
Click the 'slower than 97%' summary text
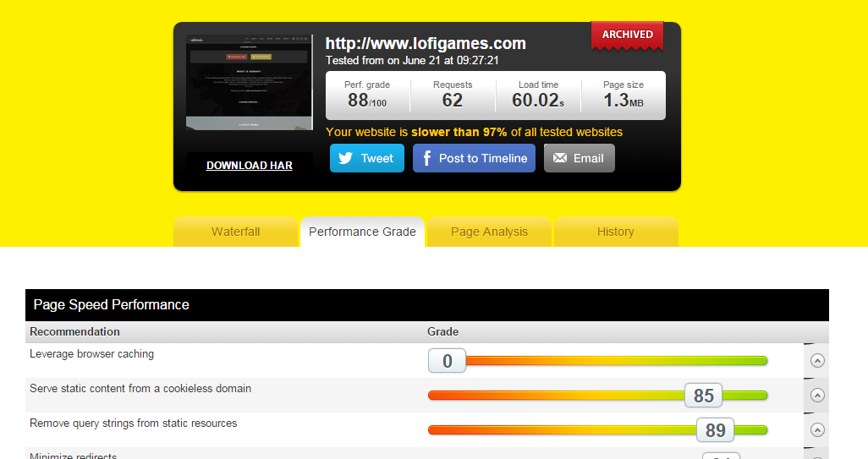click(459, 132)
